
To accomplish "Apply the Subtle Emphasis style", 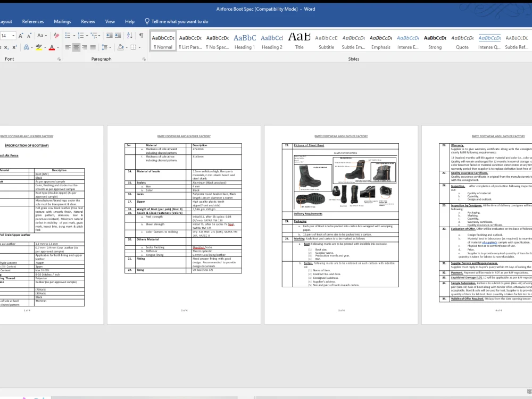I will click(x=354, y=41).
